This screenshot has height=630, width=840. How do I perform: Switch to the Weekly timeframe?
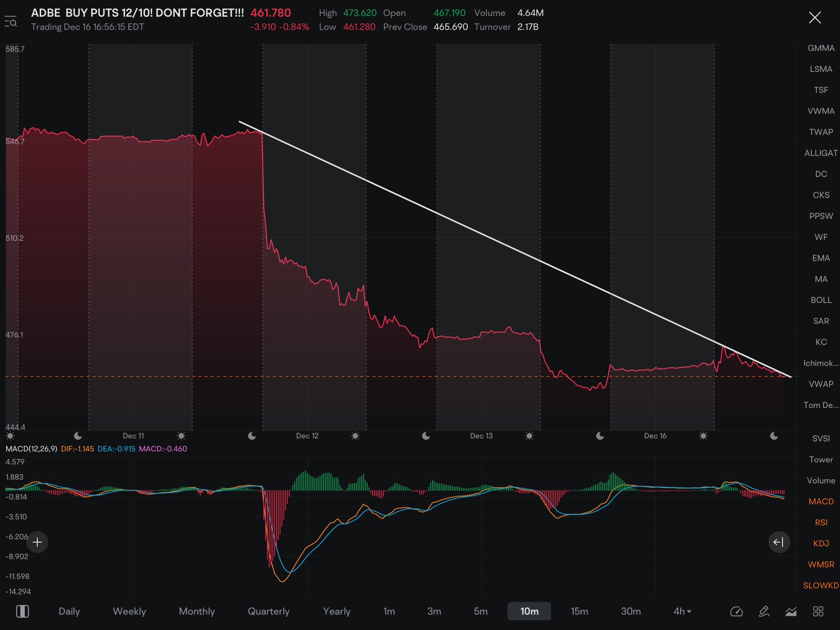pos(129,611)
